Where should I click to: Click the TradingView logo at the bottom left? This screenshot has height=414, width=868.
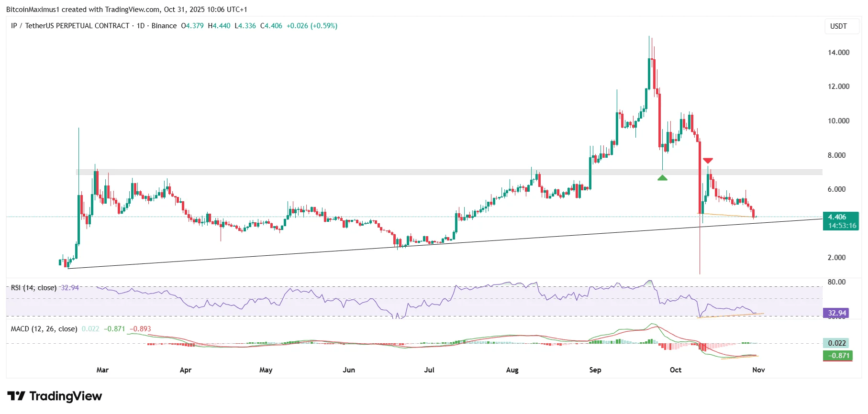tap(55, 396)
